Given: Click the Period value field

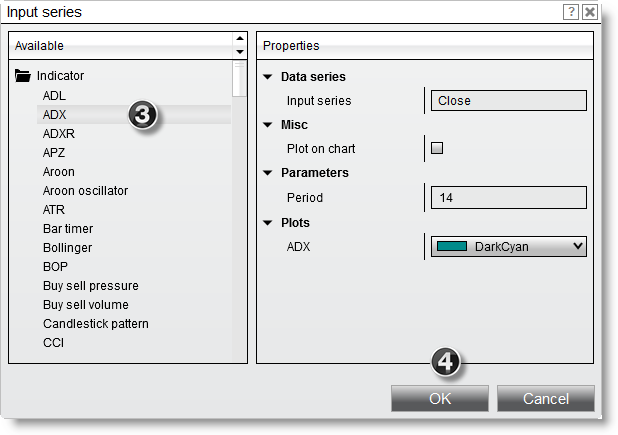Looking at the screenshot, I should coord(508,198).
